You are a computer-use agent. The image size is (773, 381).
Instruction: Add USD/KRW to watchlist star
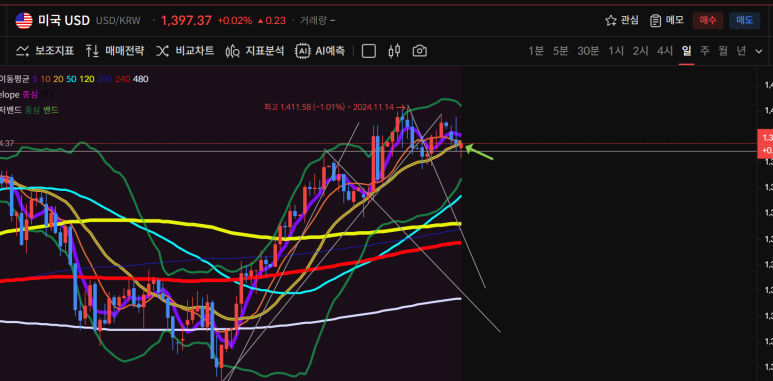pos(611,20)
